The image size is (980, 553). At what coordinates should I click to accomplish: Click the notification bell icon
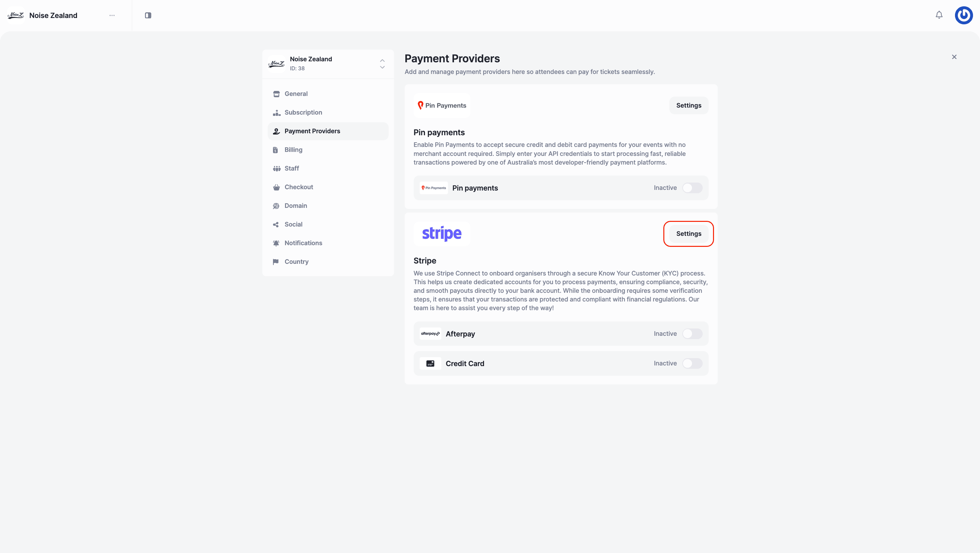[x=939, y=15]
